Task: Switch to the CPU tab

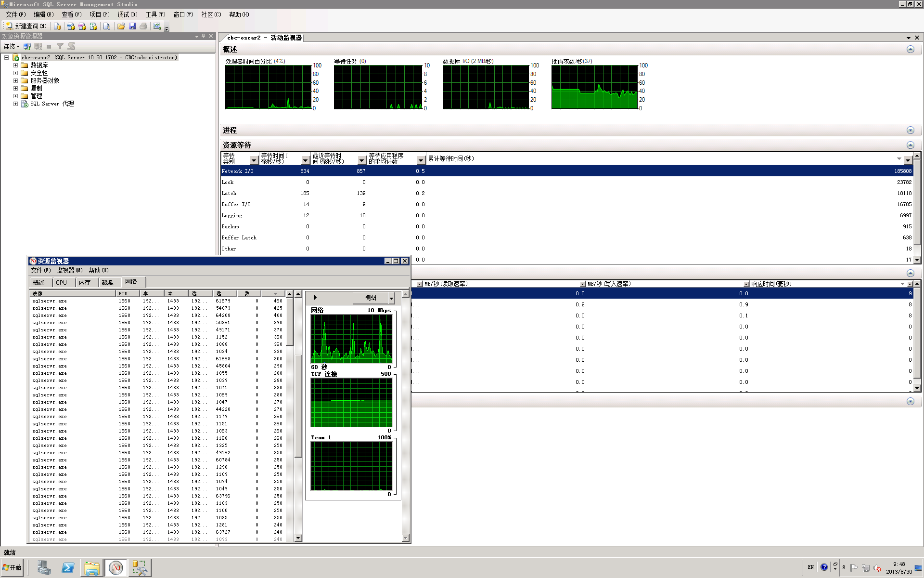Action: tap(61, 282)
